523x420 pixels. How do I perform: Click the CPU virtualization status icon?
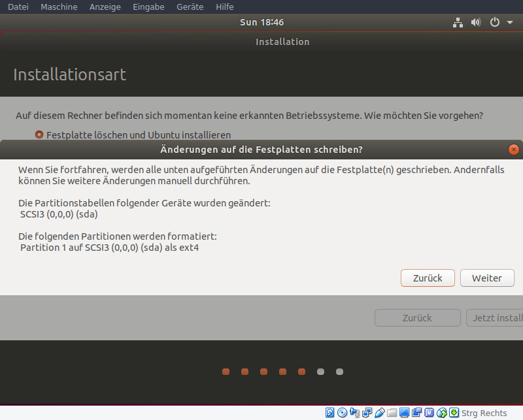(430, 413)
